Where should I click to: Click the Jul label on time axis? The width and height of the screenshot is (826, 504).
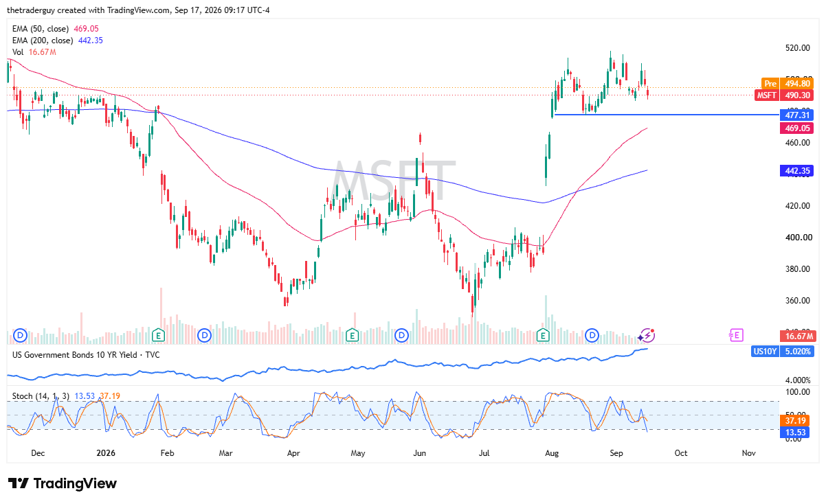point(484,453)
